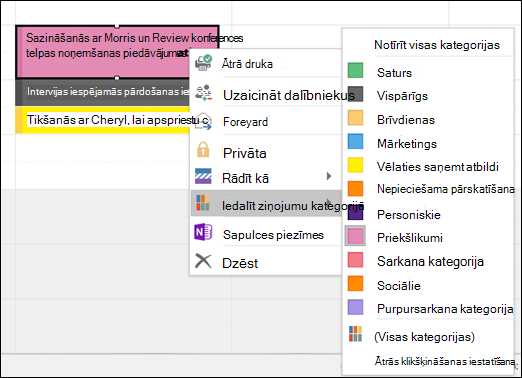Screen dimensions: 522x378
Task: Select Vēlaties saņemt atbildi label
Action: 438,167
